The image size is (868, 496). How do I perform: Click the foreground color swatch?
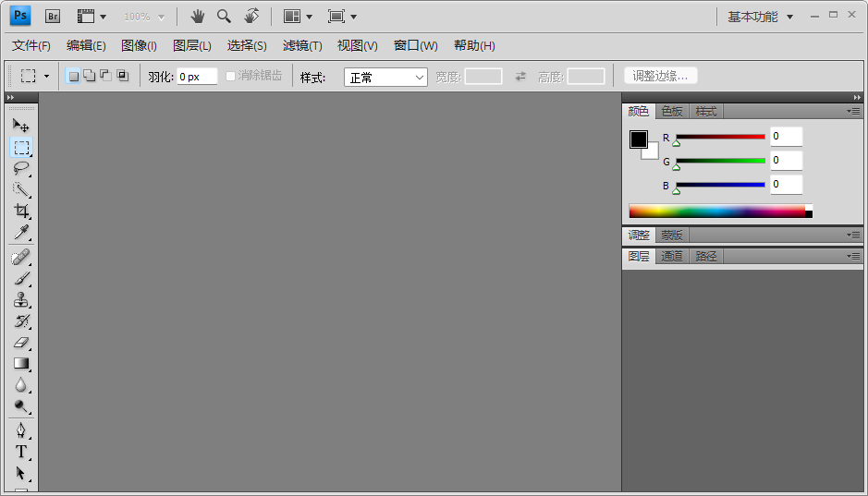639,139
